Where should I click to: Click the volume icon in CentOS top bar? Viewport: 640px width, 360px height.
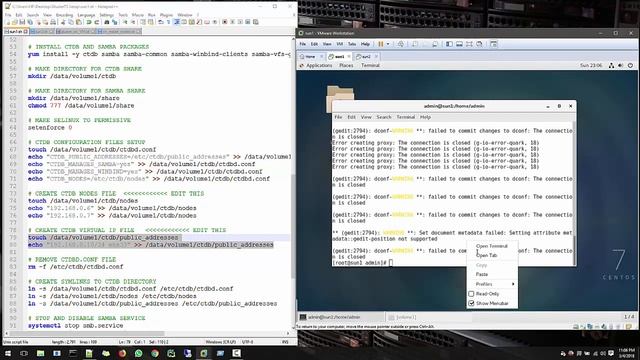coord(620,65)
